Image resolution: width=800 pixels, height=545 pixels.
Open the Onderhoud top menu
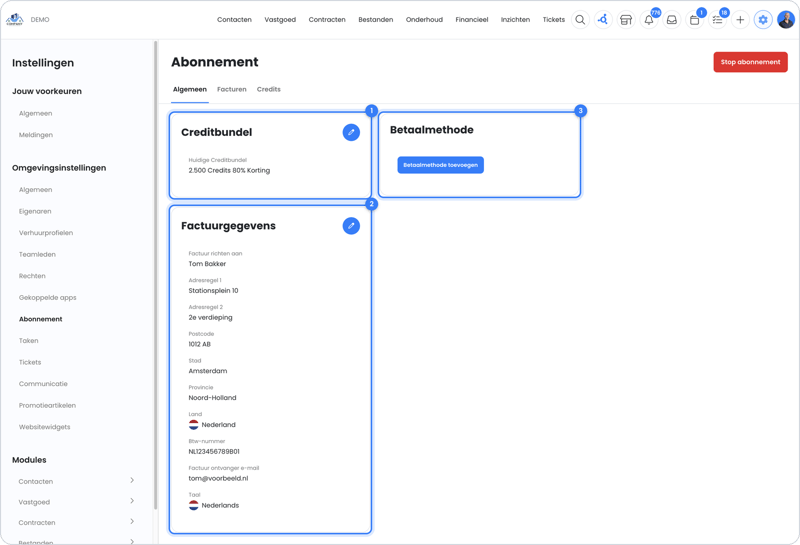(x=424, y=20)
